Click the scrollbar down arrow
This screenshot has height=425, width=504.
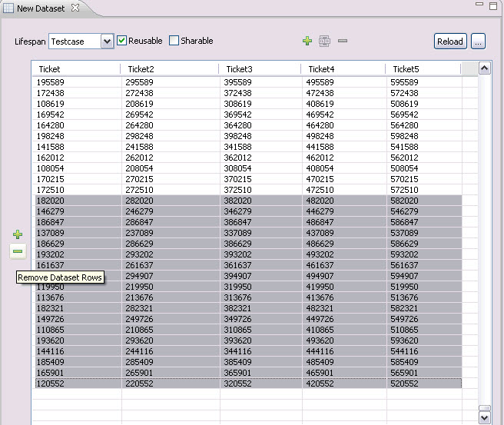[484, 418]
